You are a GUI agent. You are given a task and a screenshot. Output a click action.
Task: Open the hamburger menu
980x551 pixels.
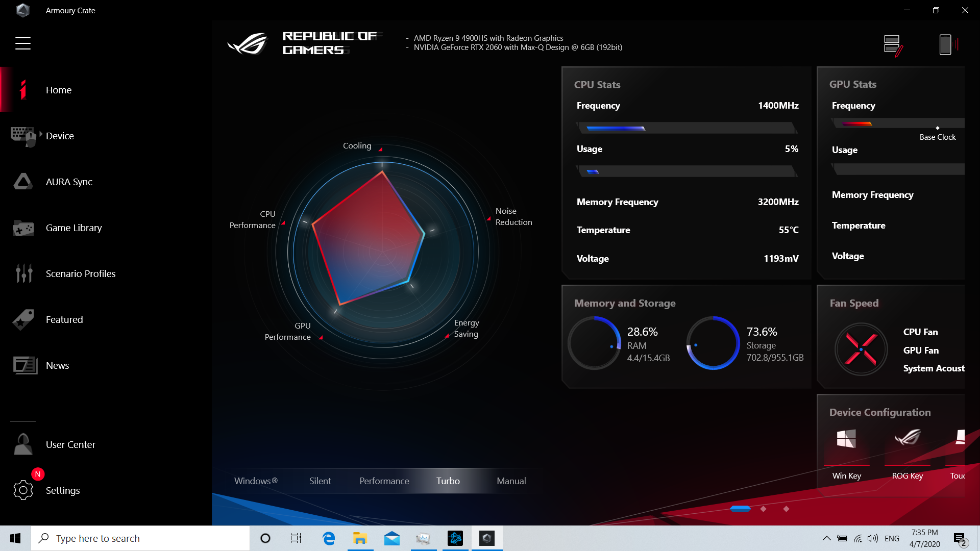tap(23, 43)
